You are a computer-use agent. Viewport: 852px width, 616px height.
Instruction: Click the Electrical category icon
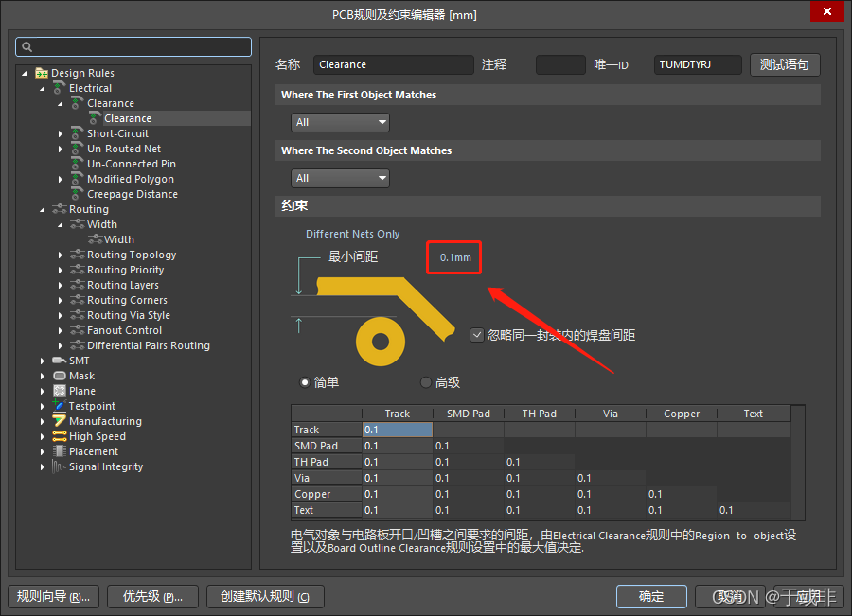click(60, 87)
